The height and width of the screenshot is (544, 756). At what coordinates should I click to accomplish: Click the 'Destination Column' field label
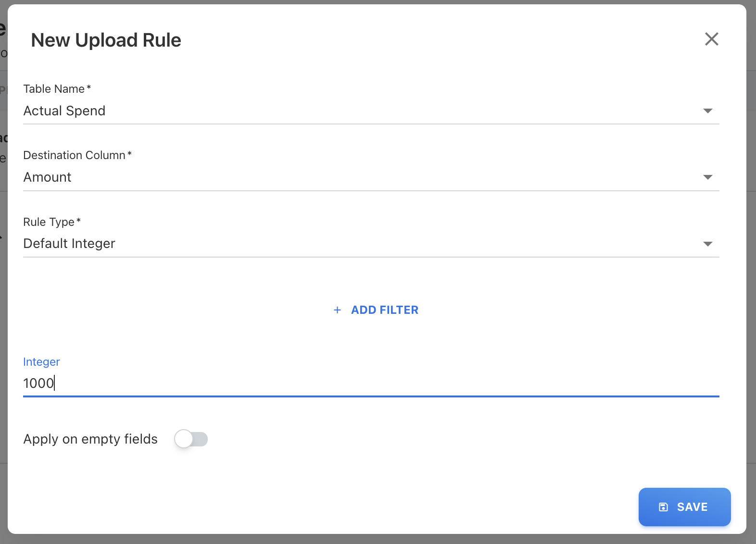[x=74, y=155]
